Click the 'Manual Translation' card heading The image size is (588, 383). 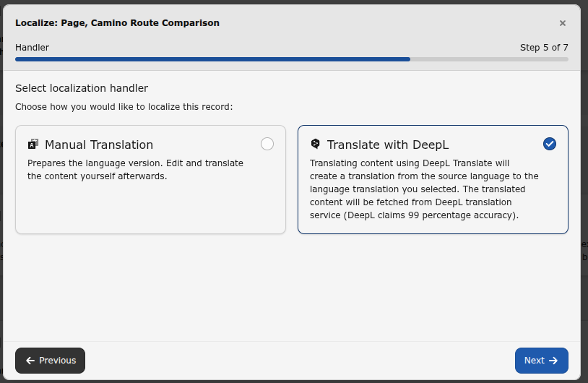[99, 145]
